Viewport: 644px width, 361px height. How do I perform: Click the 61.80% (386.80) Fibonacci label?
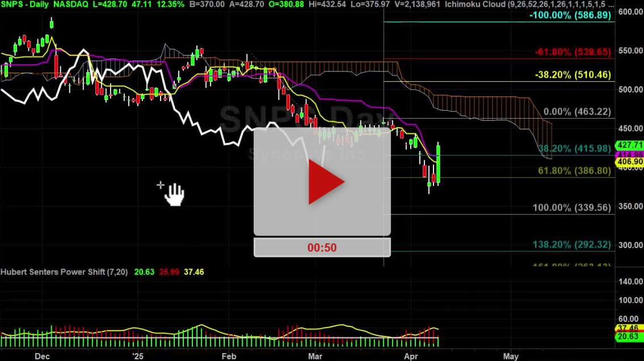tap(575, 171)
